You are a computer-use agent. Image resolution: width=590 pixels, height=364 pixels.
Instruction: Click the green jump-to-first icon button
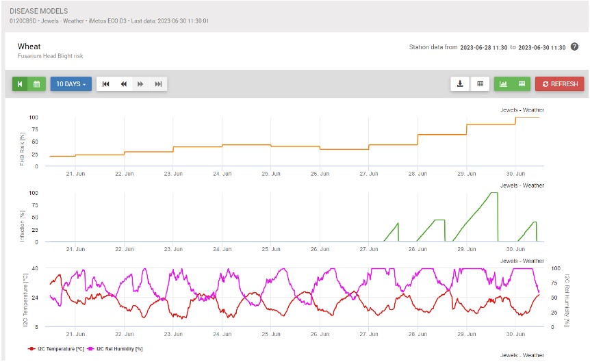pyautogui.click(x=21, y=84)
